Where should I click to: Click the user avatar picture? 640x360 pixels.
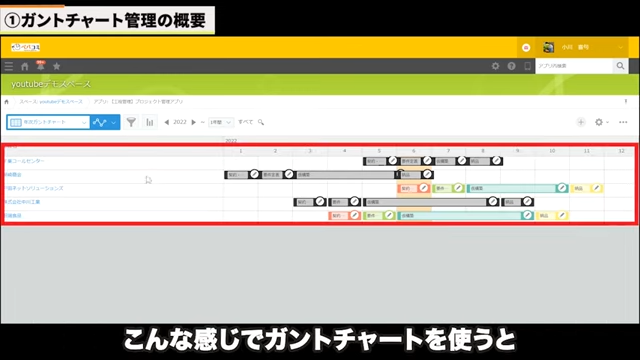(x=549, y=47)
